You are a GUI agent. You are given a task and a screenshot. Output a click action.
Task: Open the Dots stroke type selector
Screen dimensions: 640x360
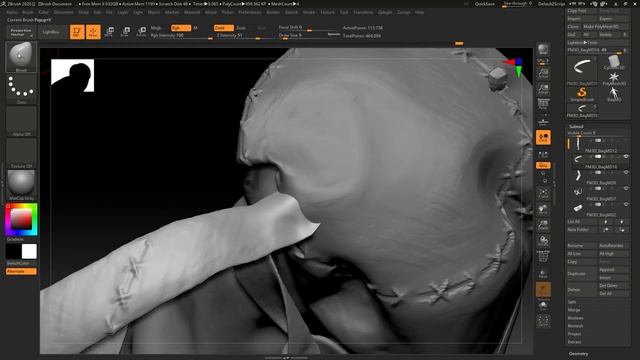tap(21, 89)
